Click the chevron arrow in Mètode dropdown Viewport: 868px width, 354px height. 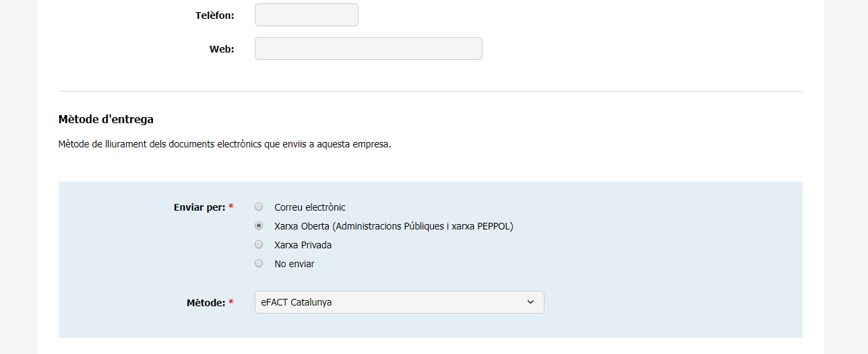(530, 302)
